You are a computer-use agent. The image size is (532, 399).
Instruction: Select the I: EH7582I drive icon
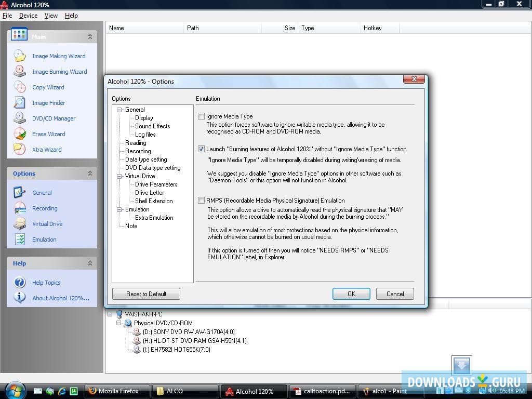click(137, 350)
